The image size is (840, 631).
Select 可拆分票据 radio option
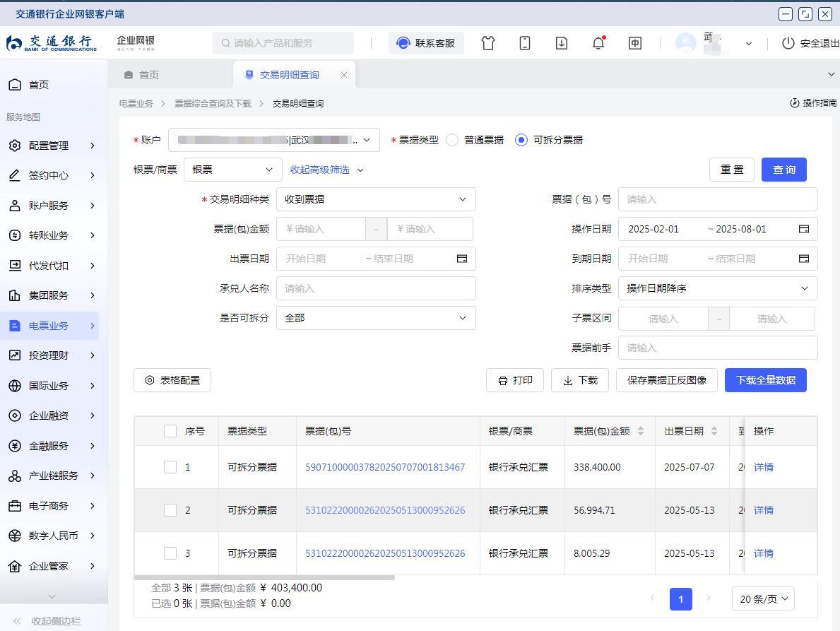pyautogui.click(x=521, y=140)
